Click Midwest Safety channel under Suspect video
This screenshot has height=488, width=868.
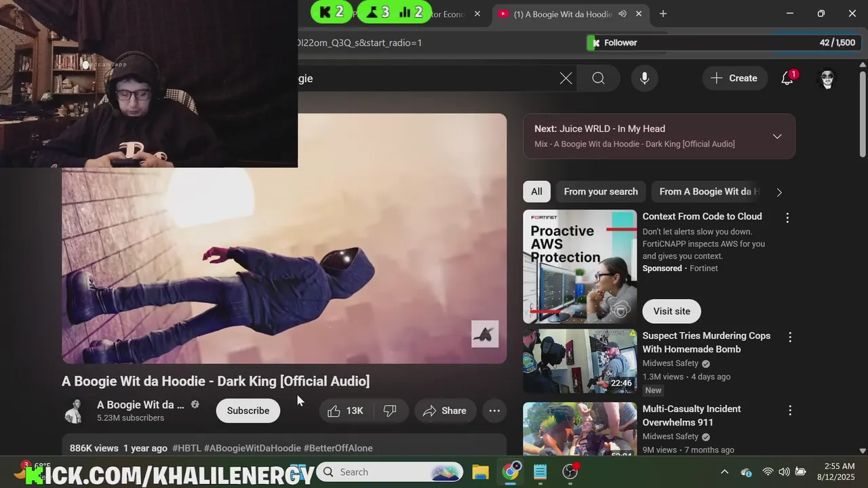(x=670, y=363)
